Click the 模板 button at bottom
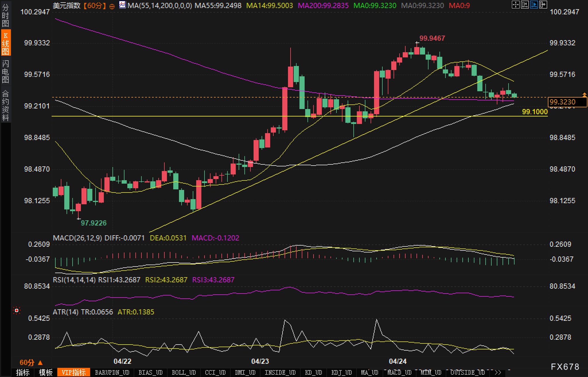The width and height of the screenshot is (588, 377). pyautogui.click(x=46, y=372)
